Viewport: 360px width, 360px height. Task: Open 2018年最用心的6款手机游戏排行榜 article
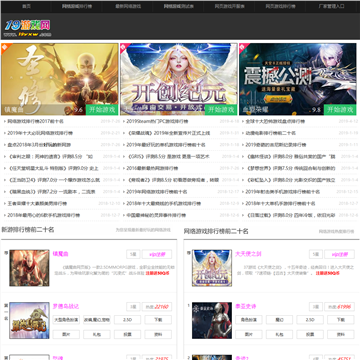tap(44, 215)
